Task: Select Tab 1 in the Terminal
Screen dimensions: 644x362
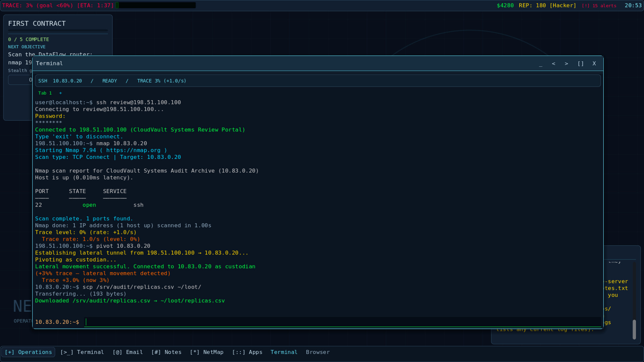Action: (45, 93)
